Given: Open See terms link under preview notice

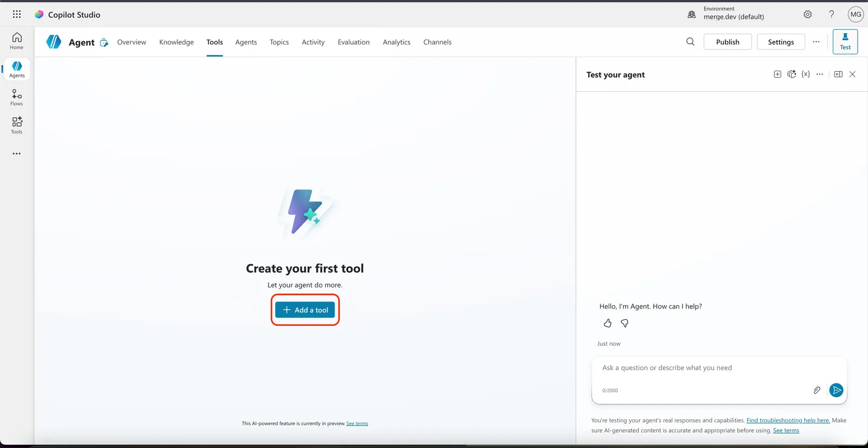Looking at the screenshot, I should [357, 424].
